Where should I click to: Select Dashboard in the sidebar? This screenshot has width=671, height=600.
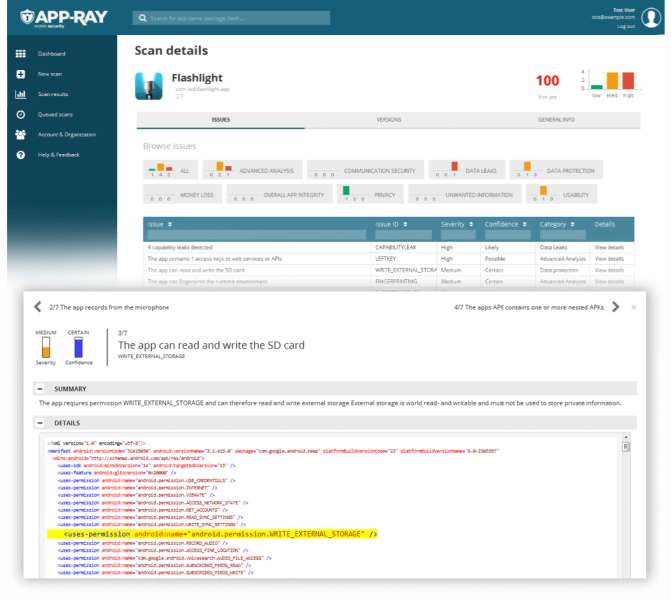[51, 53]
